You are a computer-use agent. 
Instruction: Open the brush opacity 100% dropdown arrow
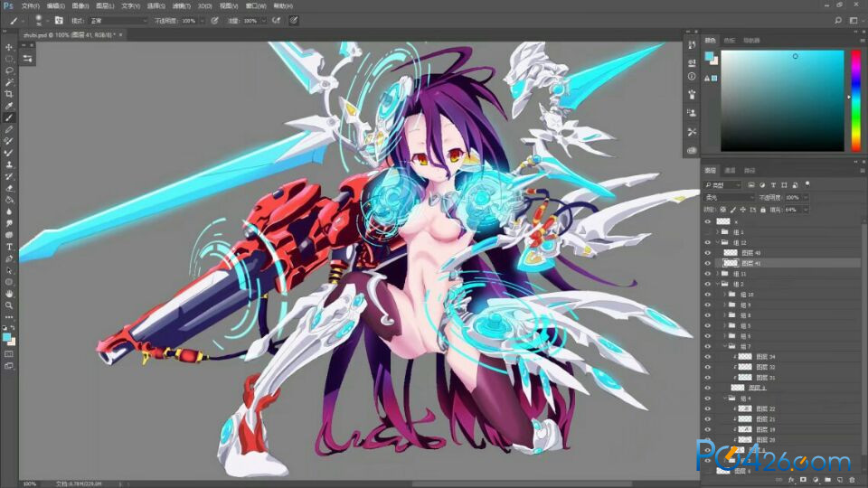(202, 21)
